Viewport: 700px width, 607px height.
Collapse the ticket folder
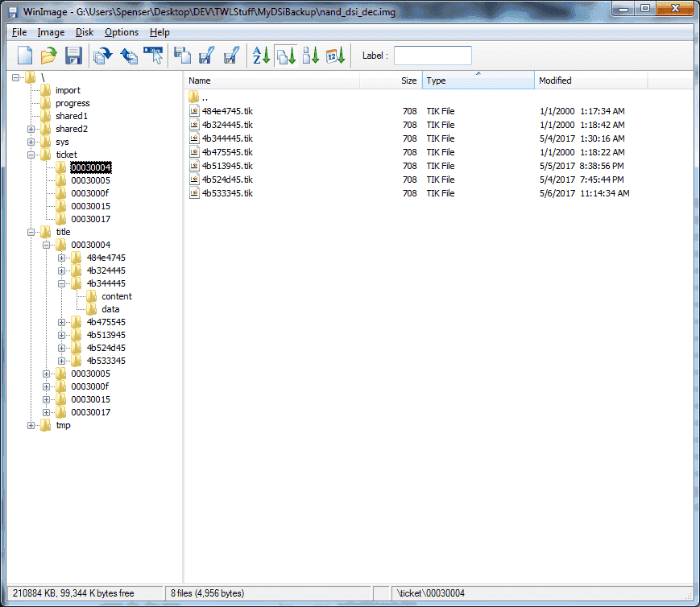click(31, 155)
